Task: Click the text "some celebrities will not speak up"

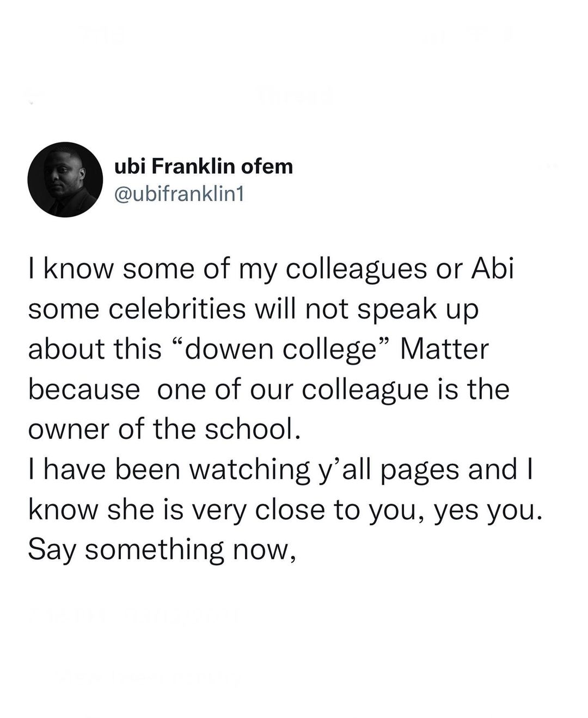Action: (253, 309)
